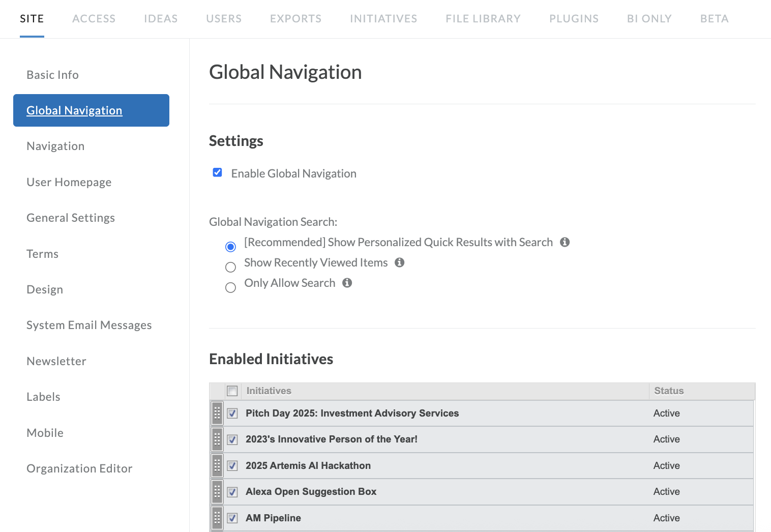Open Design settings in sidebar

pyautogui.click(x=45, y=289)
